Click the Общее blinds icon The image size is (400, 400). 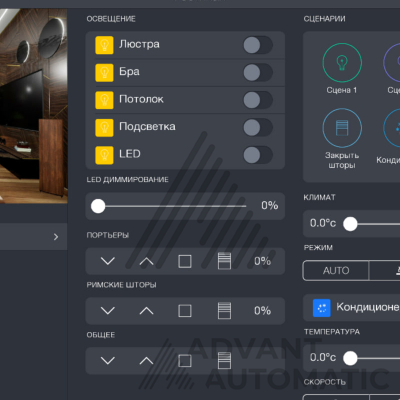224,360
